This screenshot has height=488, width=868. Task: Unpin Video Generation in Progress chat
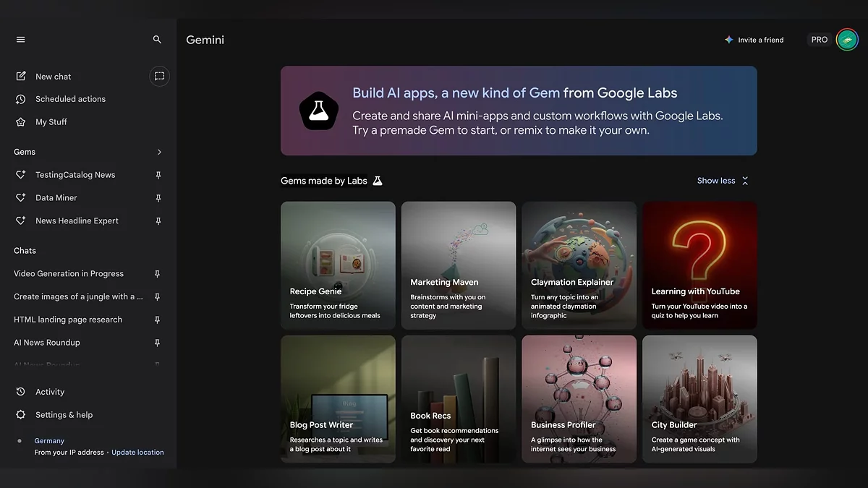158,274
